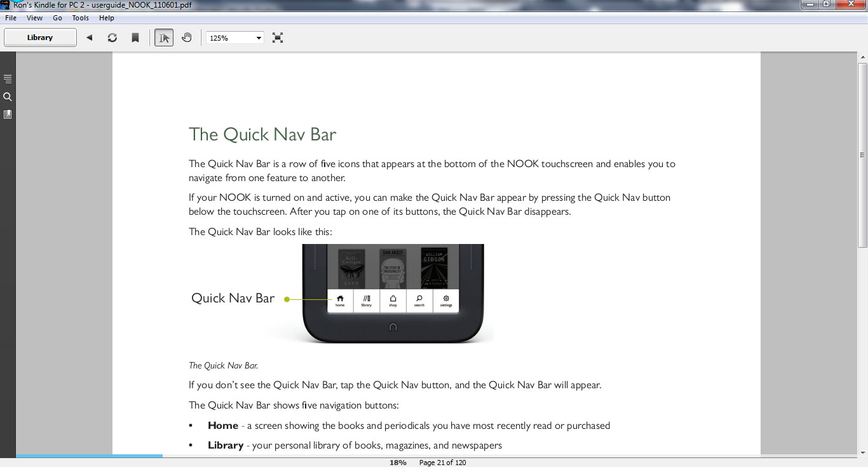868x467 pixels.
Task: Return to the Library via toolbar button
Action: point(40,37)
